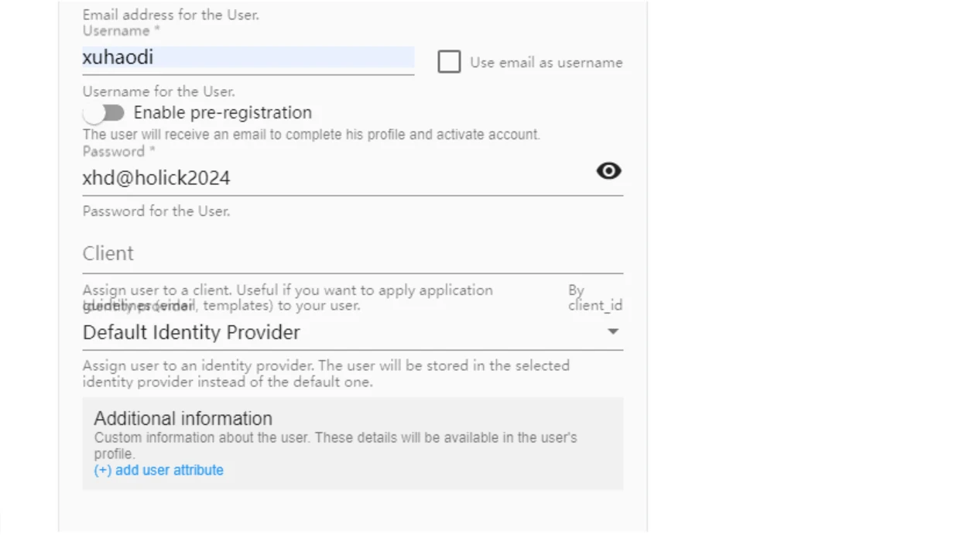This screenshot has height=535, width=980.
Task: Click the 'Assign user to an identity provider' description
Action: click(x=326, y=373)
